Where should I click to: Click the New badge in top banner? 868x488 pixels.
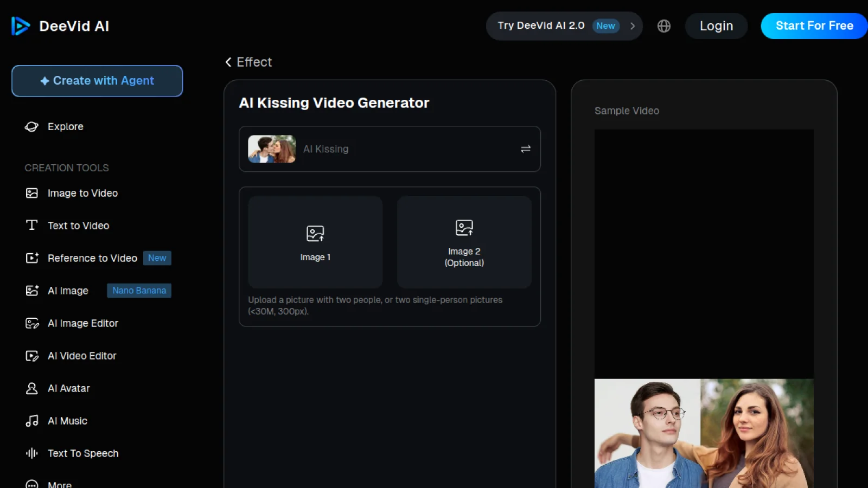coord(605,26)
